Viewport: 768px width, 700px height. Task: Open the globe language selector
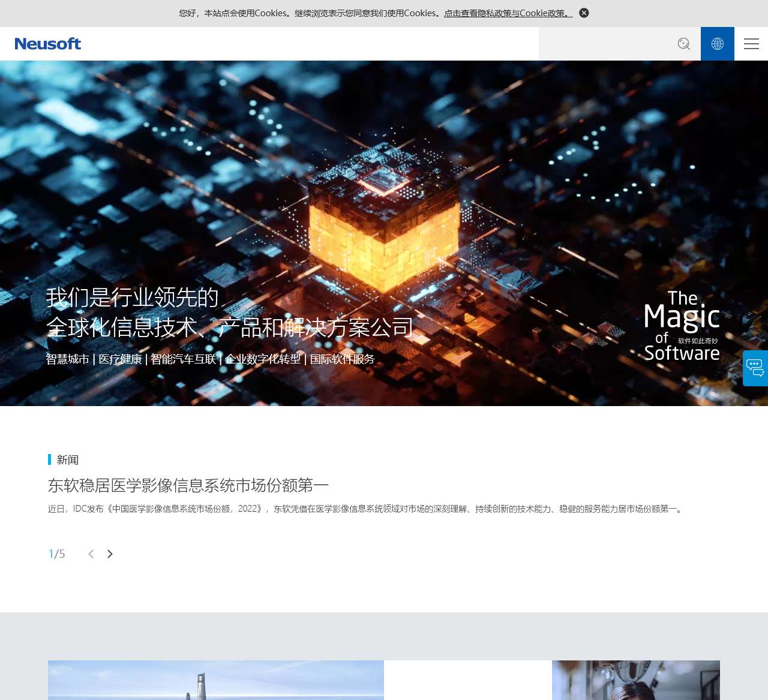718,44
